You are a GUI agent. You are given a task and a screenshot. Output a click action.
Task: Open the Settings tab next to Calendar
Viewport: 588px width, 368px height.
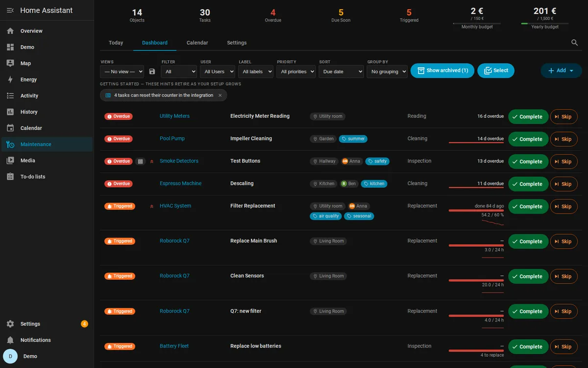coord(237,43)
